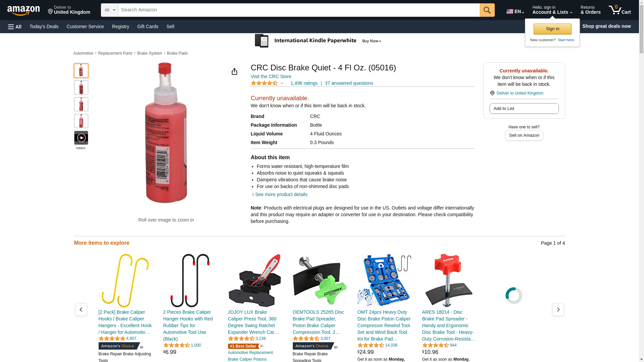Click the yellow Sign in button
Screen dimensions: 644x362
point(552,29)
